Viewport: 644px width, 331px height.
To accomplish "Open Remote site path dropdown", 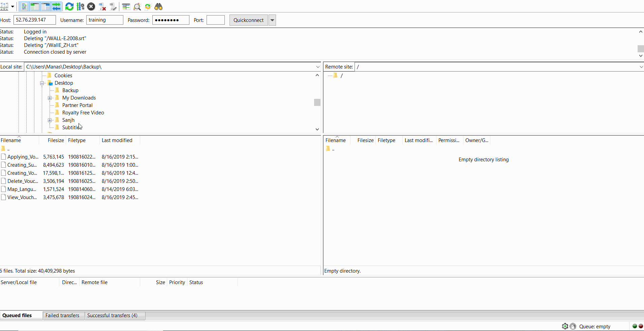I will tap(641, 67).
